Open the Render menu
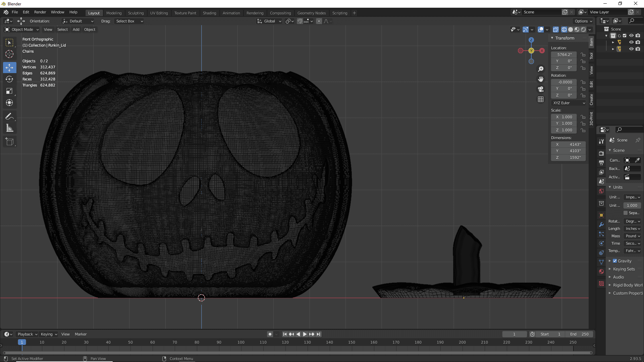The height and width of the screenshot is (362, 644). coord(40,12)
